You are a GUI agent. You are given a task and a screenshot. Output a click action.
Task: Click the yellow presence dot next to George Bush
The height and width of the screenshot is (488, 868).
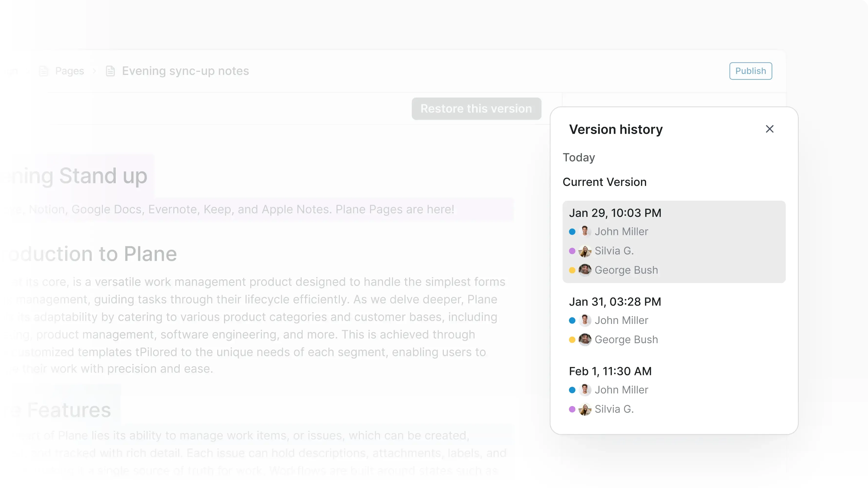click(572, 270)
